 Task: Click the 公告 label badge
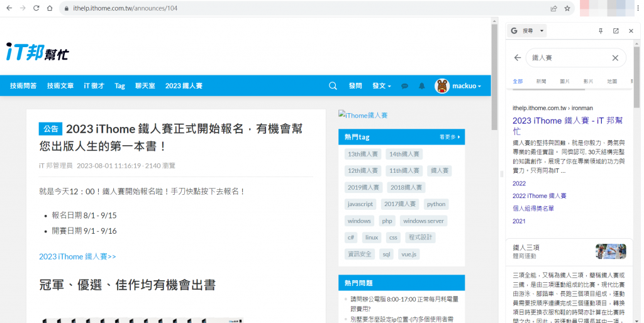[50, 129]
